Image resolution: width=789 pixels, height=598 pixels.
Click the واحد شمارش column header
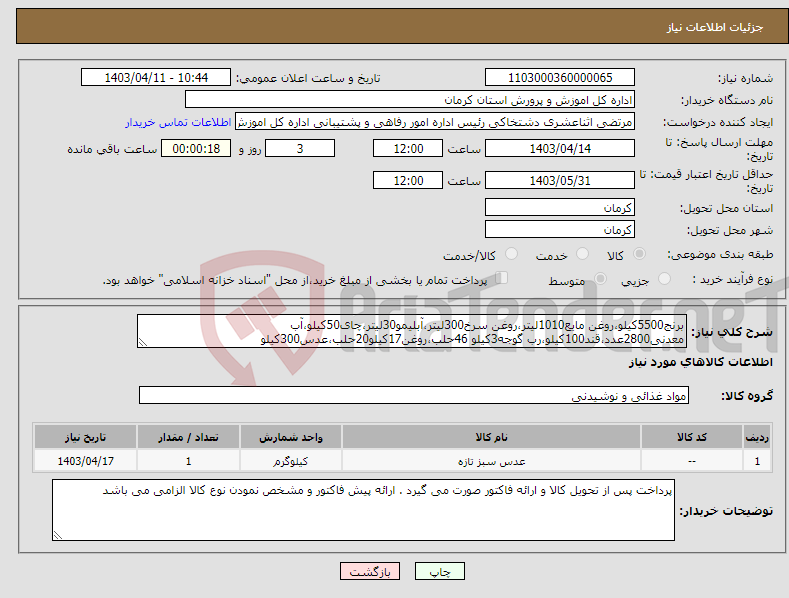(291, 437)
